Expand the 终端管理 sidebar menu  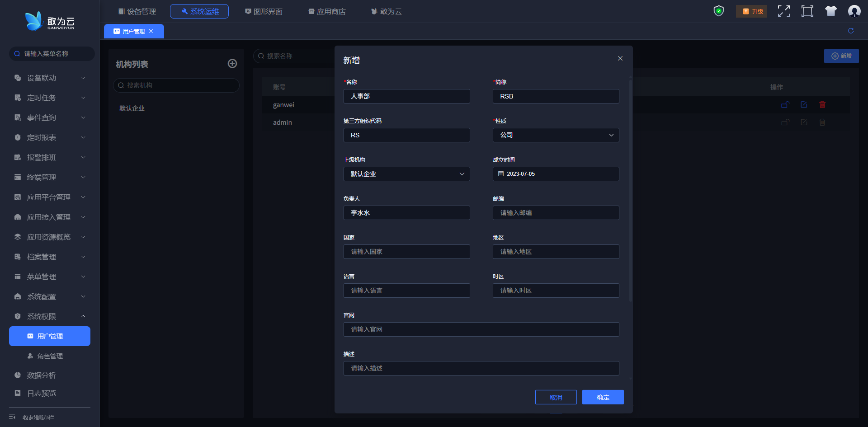point(50,177)
